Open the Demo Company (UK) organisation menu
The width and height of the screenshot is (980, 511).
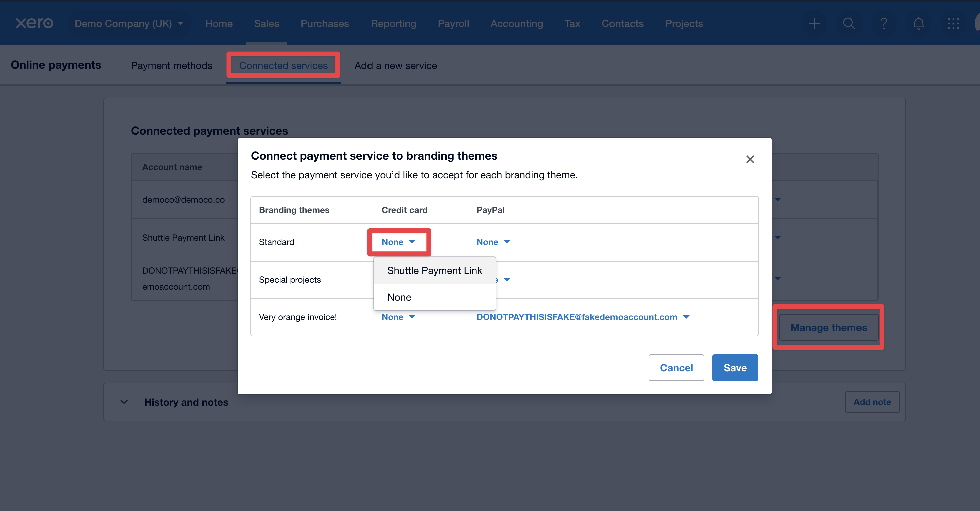129,24
